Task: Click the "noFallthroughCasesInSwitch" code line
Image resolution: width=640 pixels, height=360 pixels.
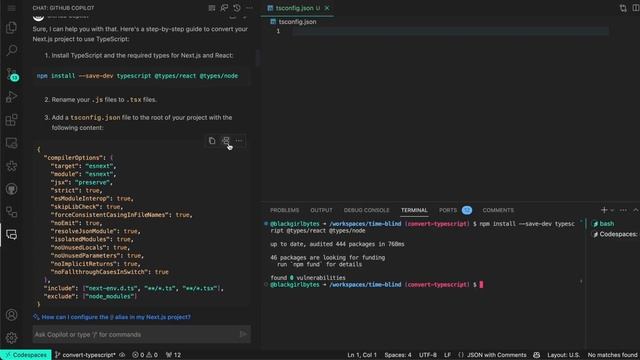Action: pos(109,272)
